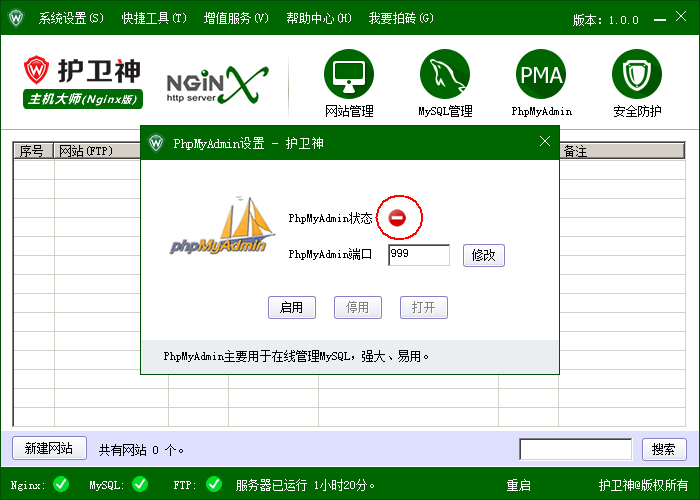This screenshot has height=500, width=700.
Task: Open the MySQL管理 dolphin icon
Action: 445,74
